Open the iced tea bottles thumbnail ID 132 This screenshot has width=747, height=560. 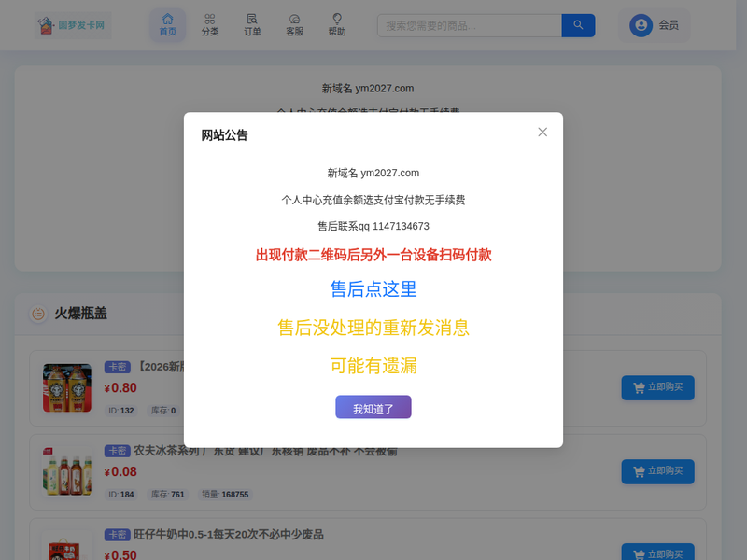(67, 388)
